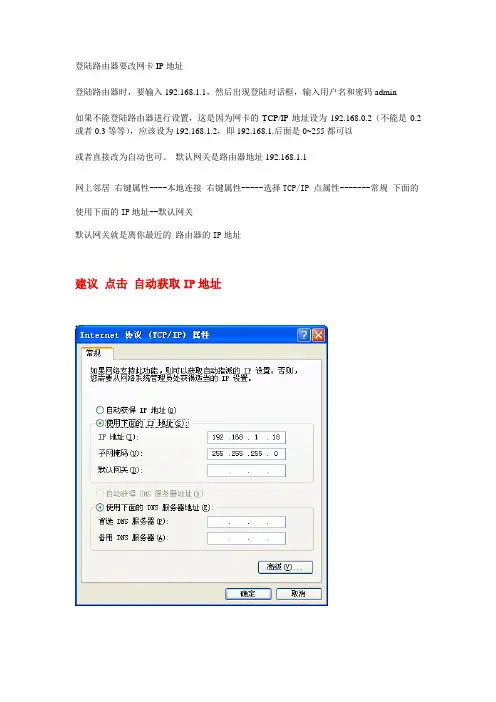Click the 子网掩码 input field
Image resolution: width=496 pixels, height=702 pixels.
click(x=246, y=454)
